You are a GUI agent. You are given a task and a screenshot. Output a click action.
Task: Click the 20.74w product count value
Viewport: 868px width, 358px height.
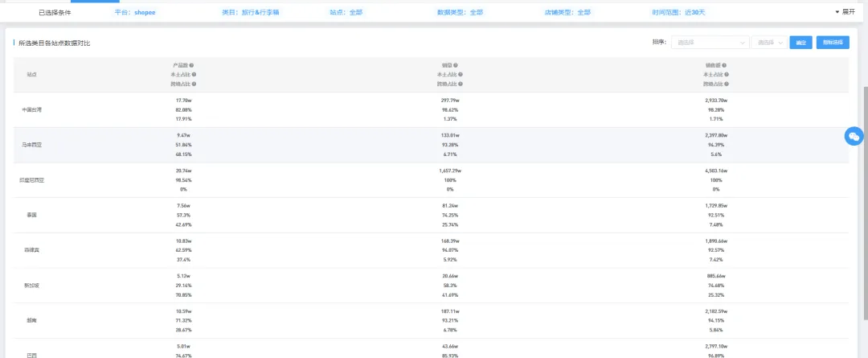coord(184,171)
